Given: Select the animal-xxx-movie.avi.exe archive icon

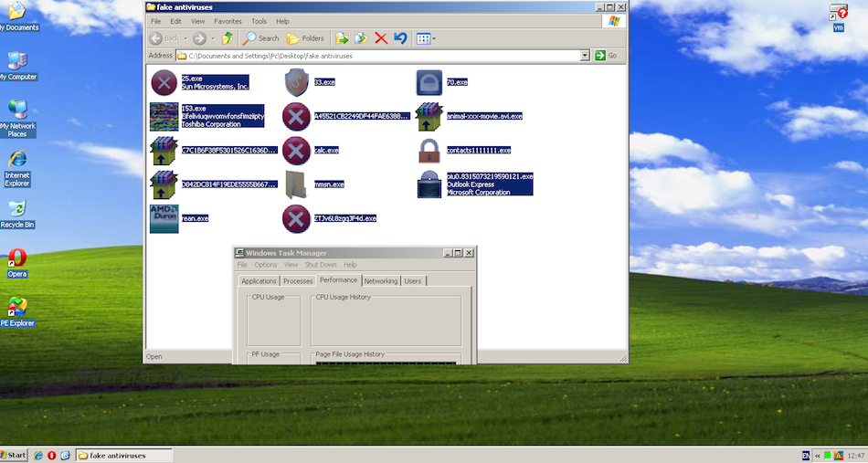Looking at the screenshot, I should pos(429,116).
